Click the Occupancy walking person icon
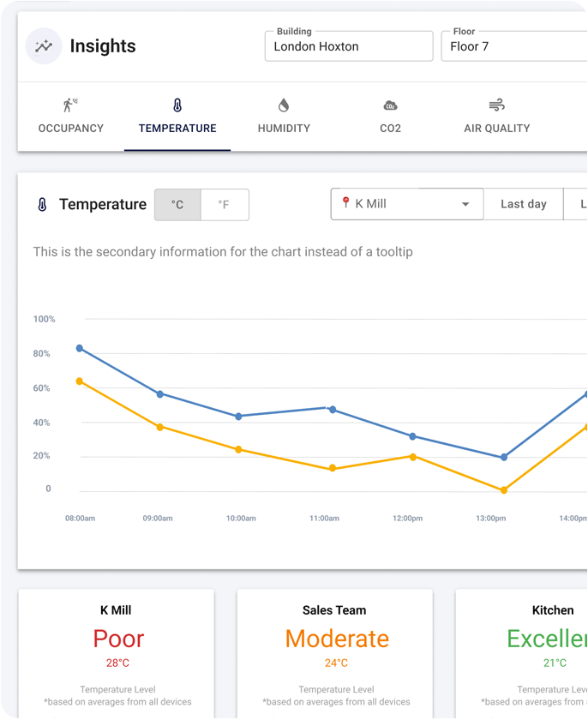 tap(70, 105)
